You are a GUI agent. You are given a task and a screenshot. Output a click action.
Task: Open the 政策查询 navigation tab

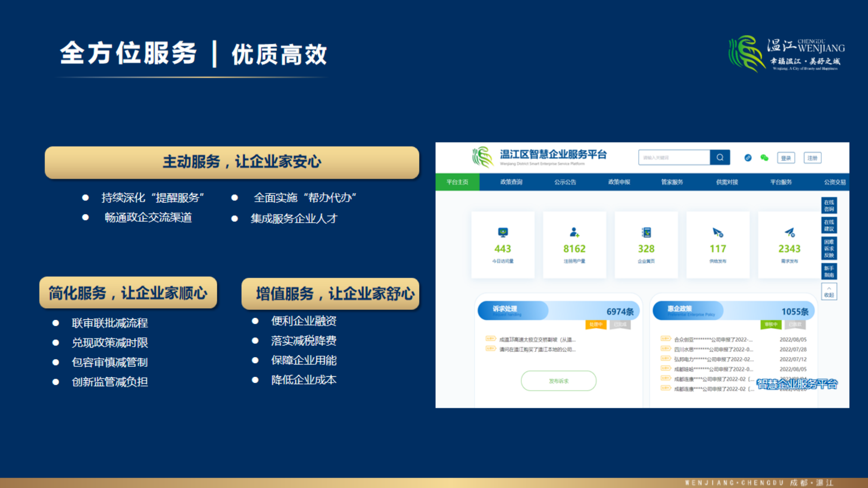pyautogui.click(x=511, y=182)
